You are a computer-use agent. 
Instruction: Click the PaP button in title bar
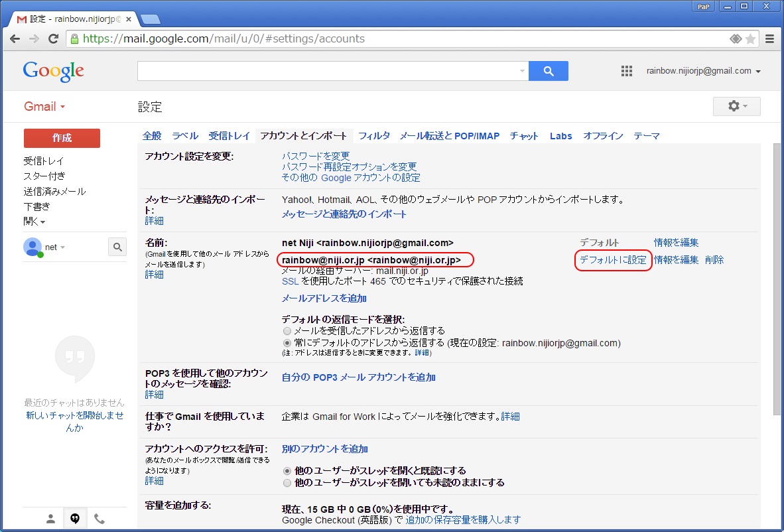[703, 7]
